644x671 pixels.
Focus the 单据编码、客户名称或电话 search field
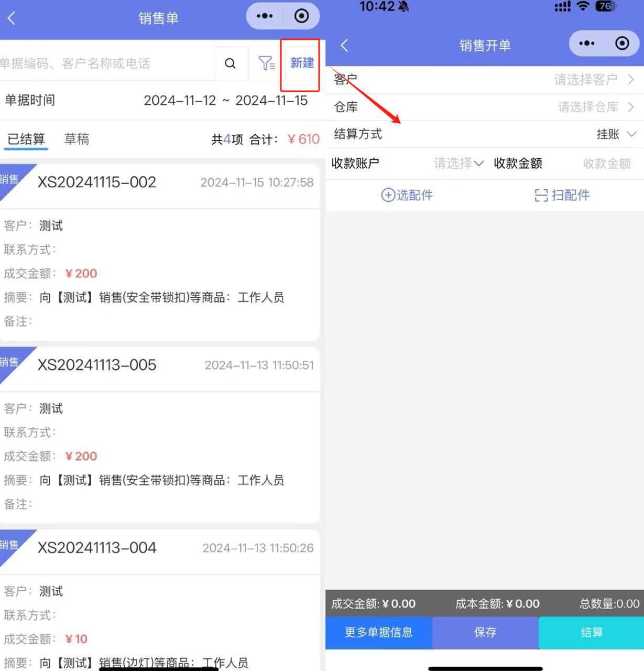pyautogui.click(x=106, y=63)
